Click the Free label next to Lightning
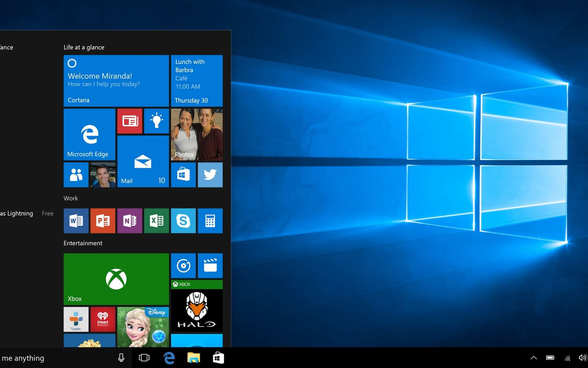Viewport: 588px width, 368px height. 48,213
